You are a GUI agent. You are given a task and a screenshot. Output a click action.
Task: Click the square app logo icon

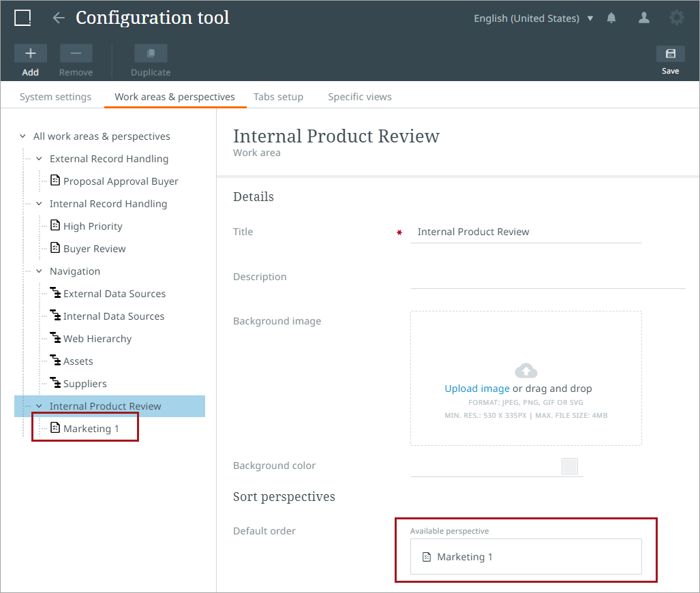coord(22,18)
